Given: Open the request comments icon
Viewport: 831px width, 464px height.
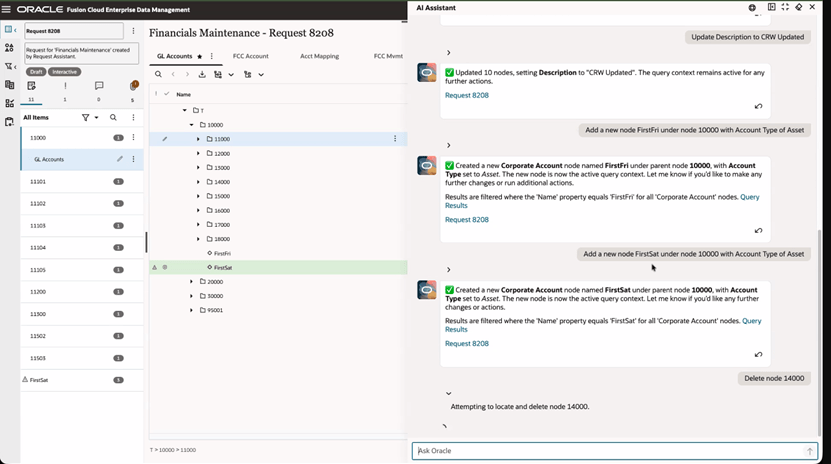Looking at the screenshot, I should pos(99,86).
